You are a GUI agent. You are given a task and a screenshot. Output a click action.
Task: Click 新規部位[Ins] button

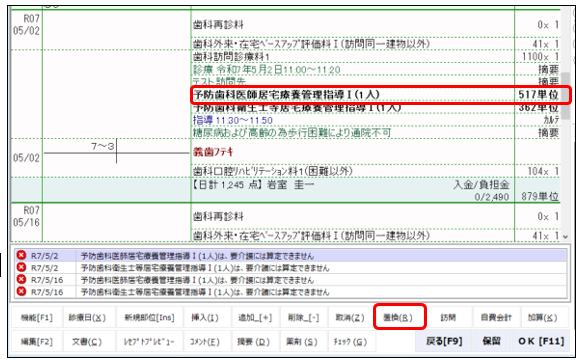(149, 318)
